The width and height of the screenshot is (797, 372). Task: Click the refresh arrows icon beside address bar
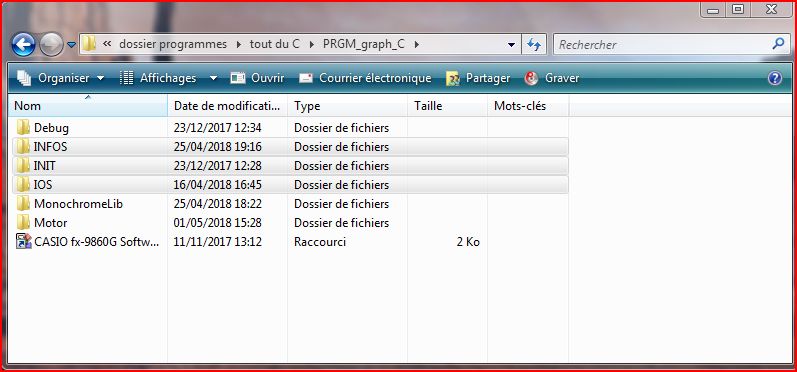tap(534, 45)
